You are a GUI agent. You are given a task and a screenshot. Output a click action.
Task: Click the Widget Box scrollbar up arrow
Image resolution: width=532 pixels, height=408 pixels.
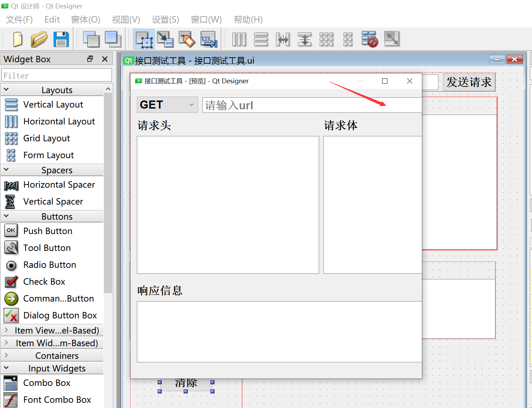108,89
